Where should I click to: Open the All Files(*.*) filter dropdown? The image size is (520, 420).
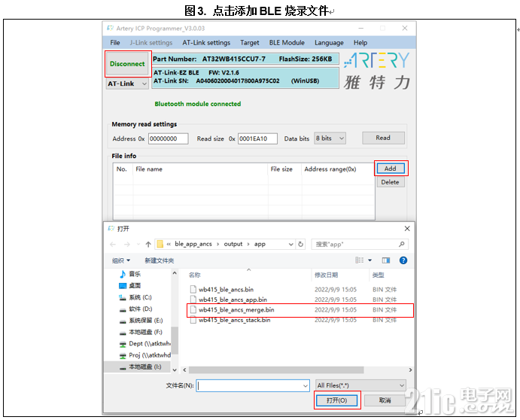pyautogui.click(x=360, y=385)
